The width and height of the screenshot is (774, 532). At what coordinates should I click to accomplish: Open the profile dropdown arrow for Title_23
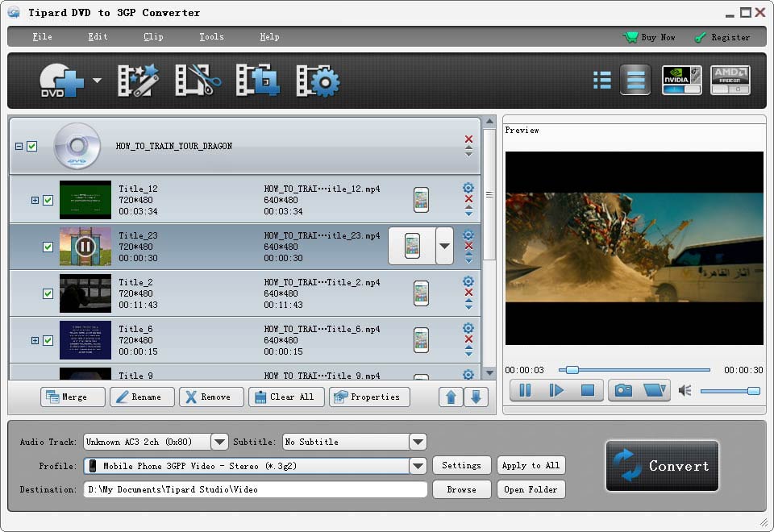pos(445,246)
